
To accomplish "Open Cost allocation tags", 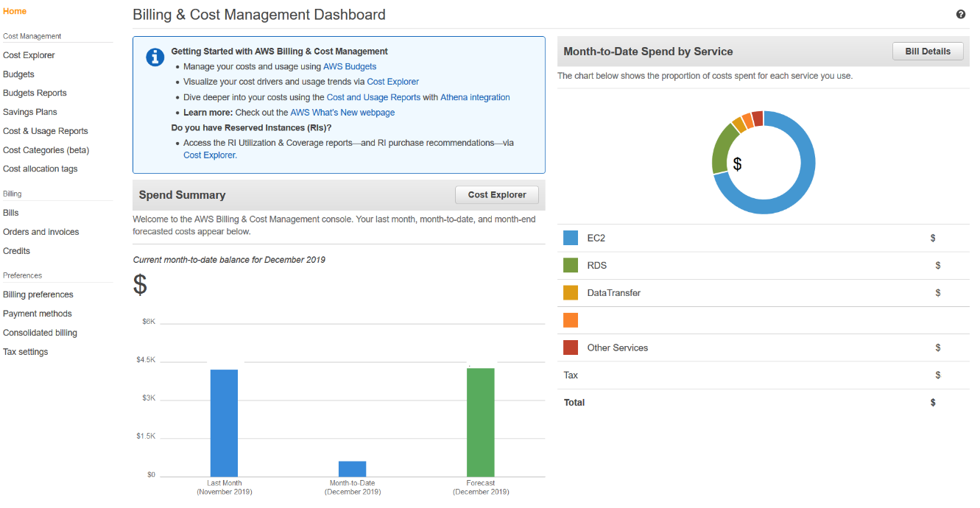I will (40, 169).
